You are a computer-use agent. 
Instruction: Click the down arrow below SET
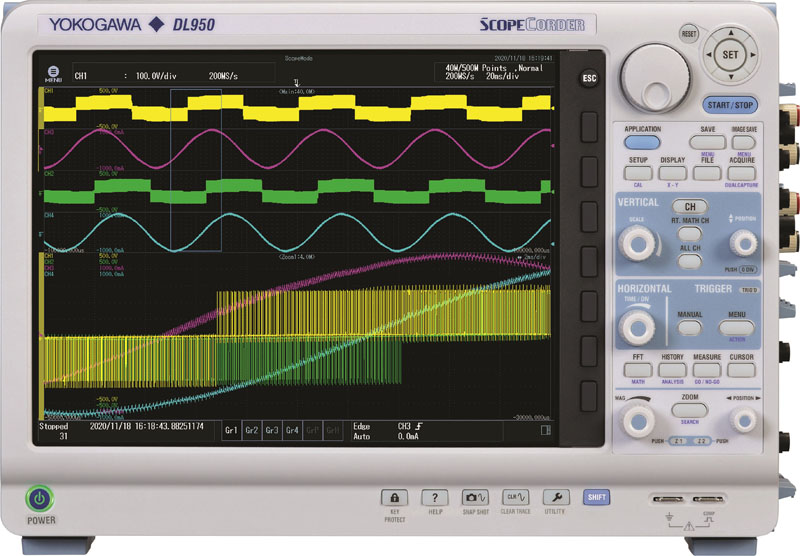point(731,77)
